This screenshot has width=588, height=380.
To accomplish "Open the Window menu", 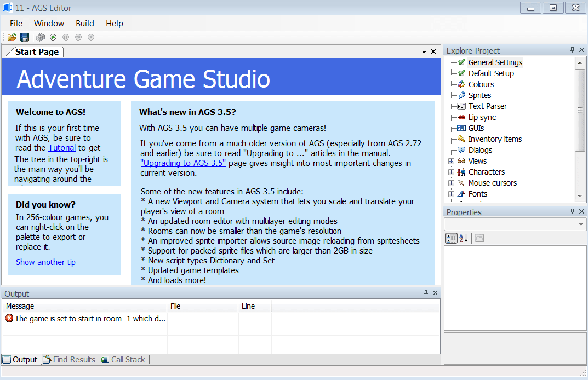I will pos(49,23).
